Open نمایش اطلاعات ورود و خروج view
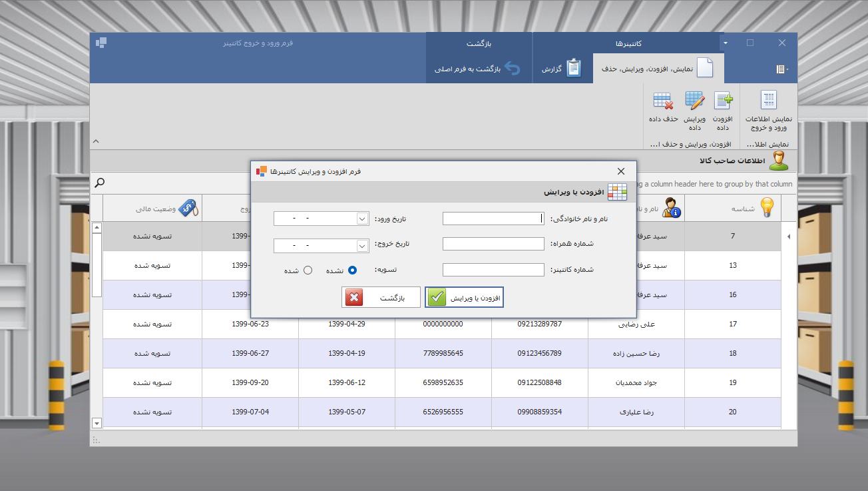This screenshot has height=491, width=868. 768,101
